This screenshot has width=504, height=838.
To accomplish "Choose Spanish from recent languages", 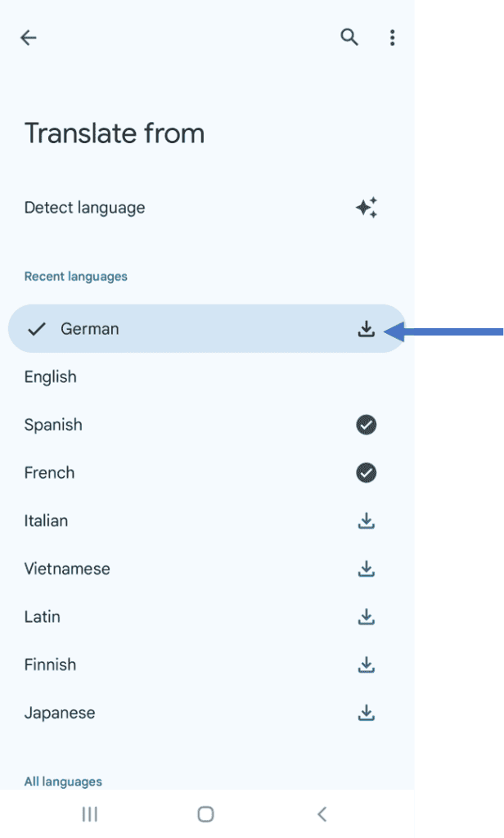I will [x=53, y=425].
